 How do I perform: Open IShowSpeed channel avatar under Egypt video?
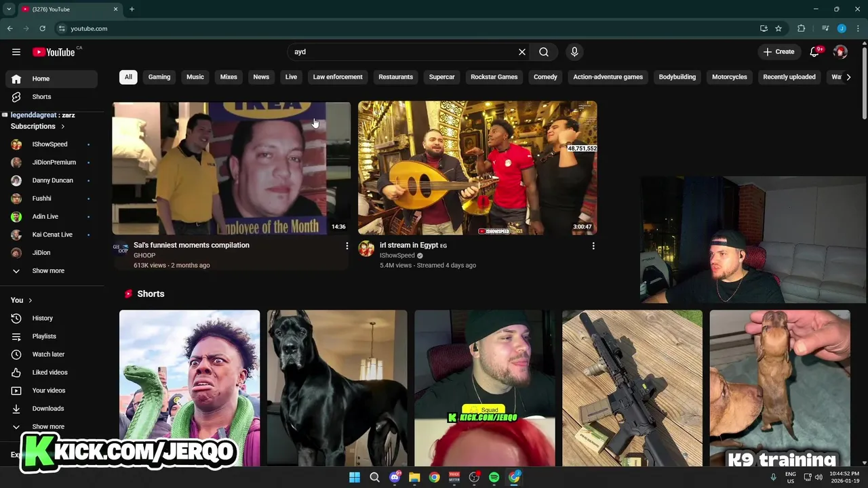pos(366,249)
